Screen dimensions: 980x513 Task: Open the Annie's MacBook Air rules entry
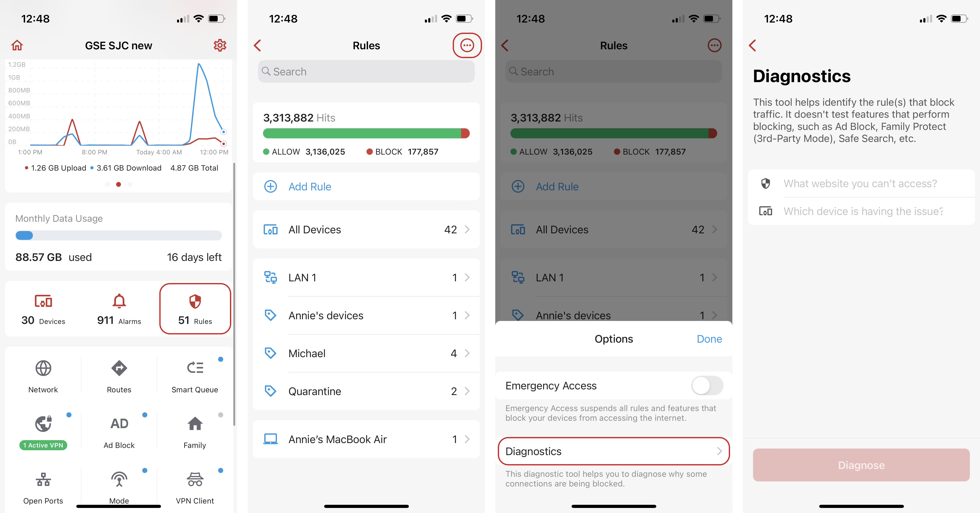click(366, 439)
